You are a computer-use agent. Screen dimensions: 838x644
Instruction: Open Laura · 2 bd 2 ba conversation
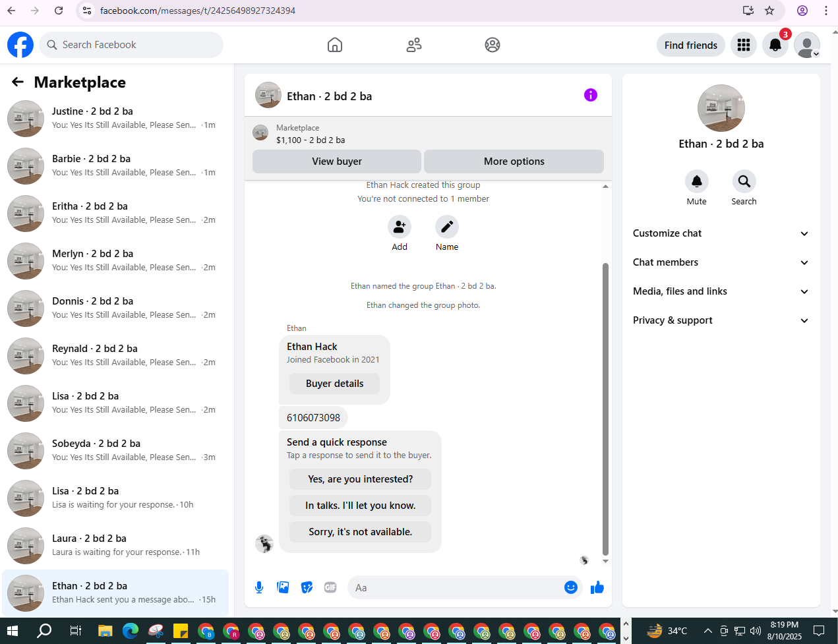(x=115, y=546)
